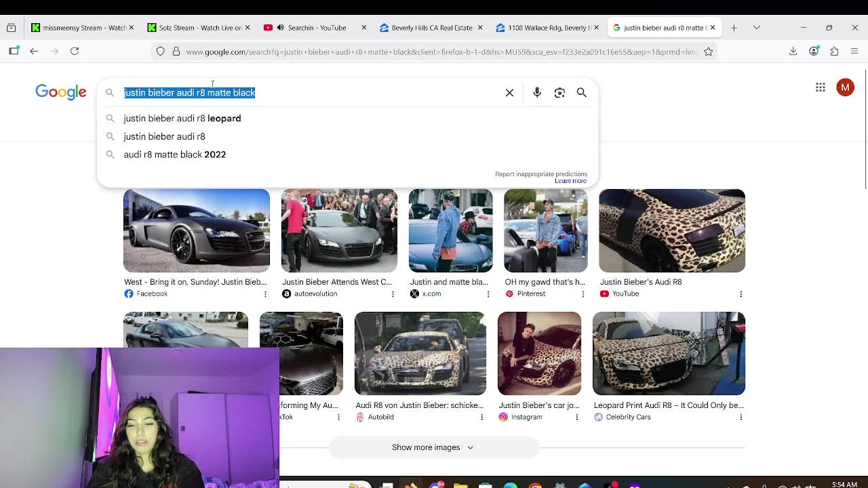Expand Show more images
The height and width of the screenshot is (488, 868).
point(433,447)
